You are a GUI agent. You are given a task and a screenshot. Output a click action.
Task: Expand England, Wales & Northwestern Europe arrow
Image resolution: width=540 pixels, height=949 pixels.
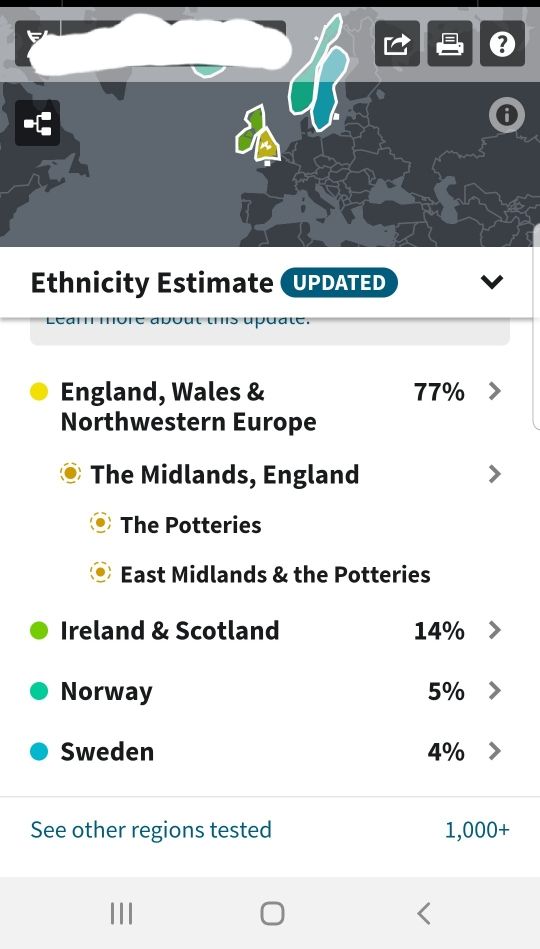(x=495, y=392)
